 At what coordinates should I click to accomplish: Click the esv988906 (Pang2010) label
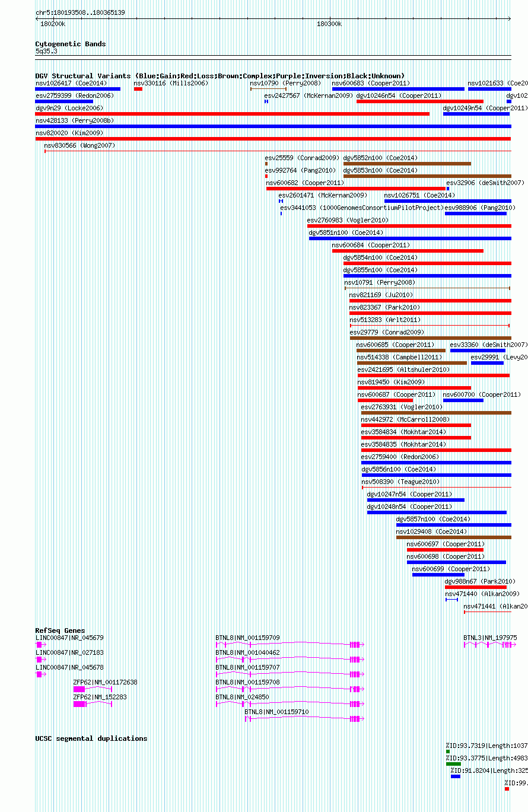pyautogui.click(x=480, y=208)
